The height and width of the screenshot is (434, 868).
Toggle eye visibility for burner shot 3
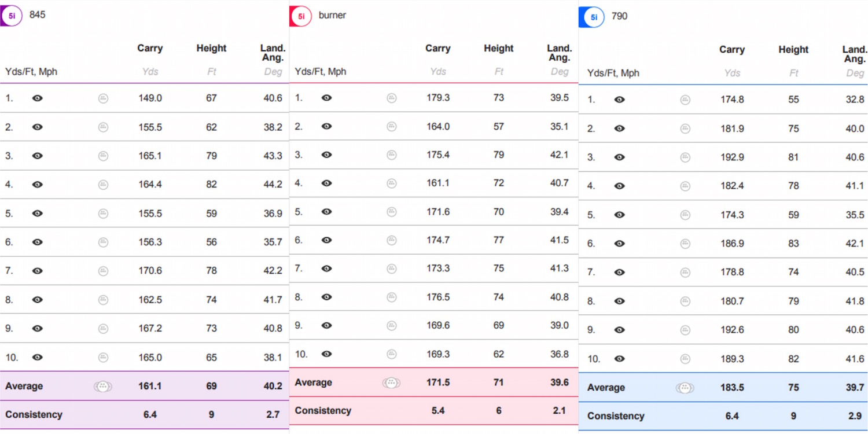[x=326, y=155]
